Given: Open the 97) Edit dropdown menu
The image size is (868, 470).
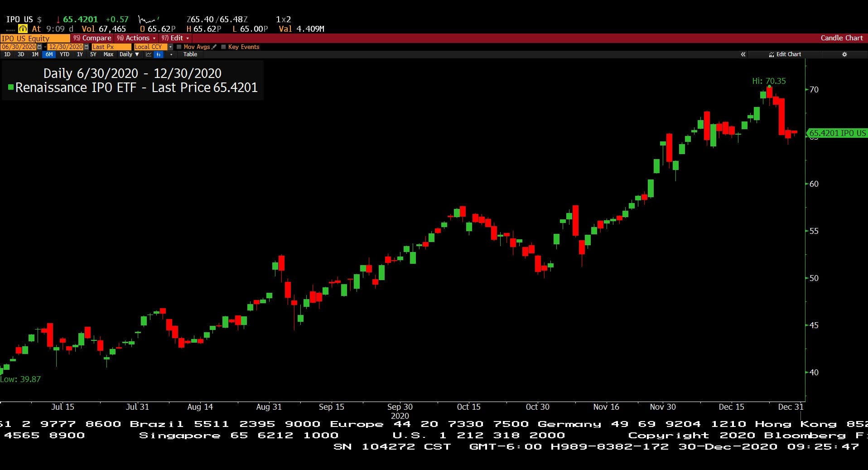Looking at the screenshot, I should click(x=175, y=38).
